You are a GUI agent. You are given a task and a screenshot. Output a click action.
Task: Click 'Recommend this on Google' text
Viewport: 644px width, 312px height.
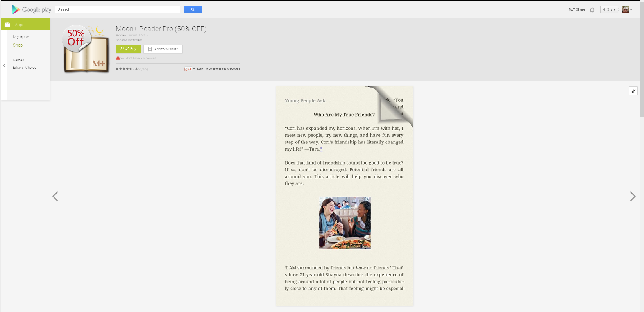coord(223,69)
